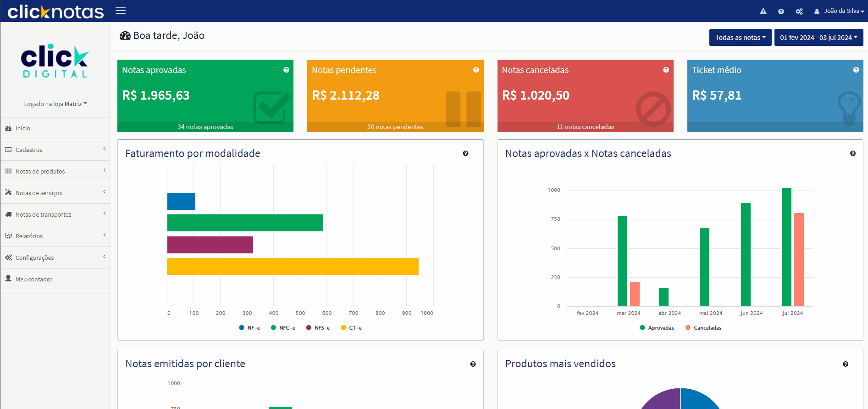The width and height of the screenshot is (868, 409).
Task: Expand the Notas de serviços chevron
Action: pyautogui.click(x=105, y=191)
